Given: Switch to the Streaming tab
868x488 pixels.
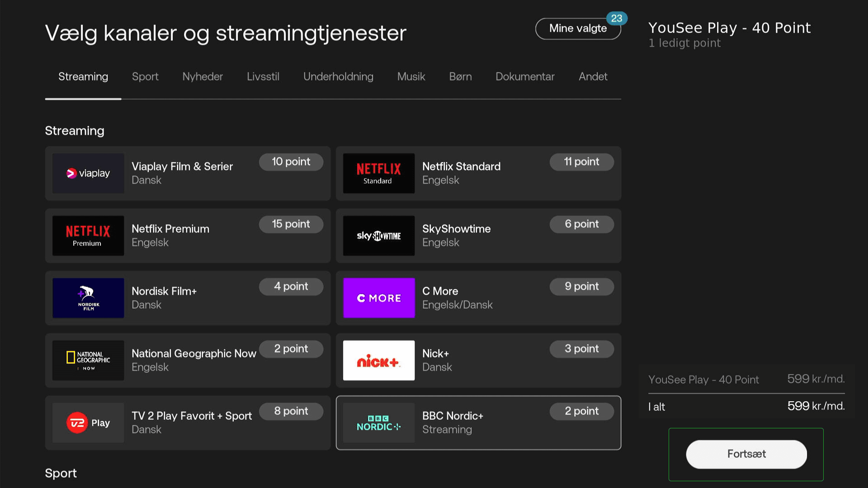Looking at the screenshot, I should pyautogui.click(x=83, y=77).
